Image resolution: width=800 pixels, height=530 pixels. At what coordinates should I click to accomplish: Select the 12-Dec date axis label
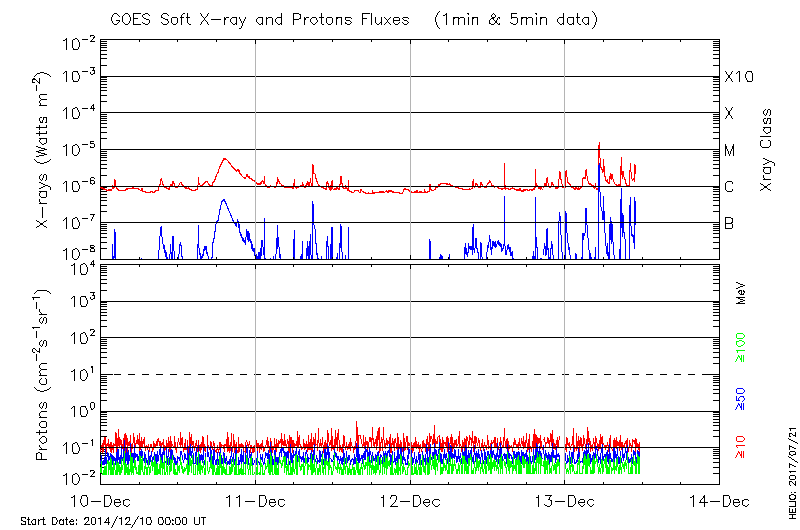pyautogui.click(x=410, y=501)
